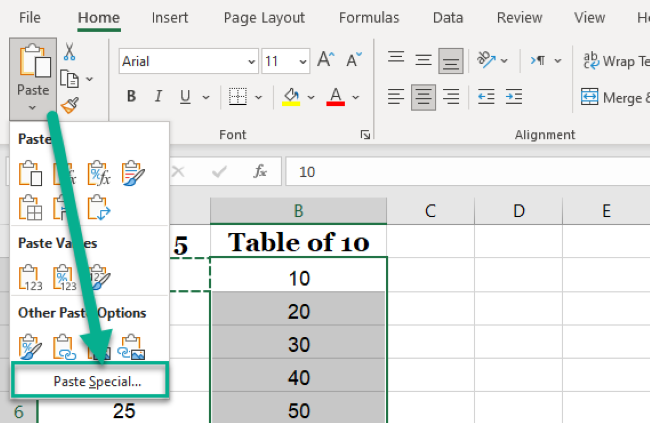The height and width of the screenshot is (423, 650).
Task: Open the Formulas ribbon tab
Action: [369, 17]
